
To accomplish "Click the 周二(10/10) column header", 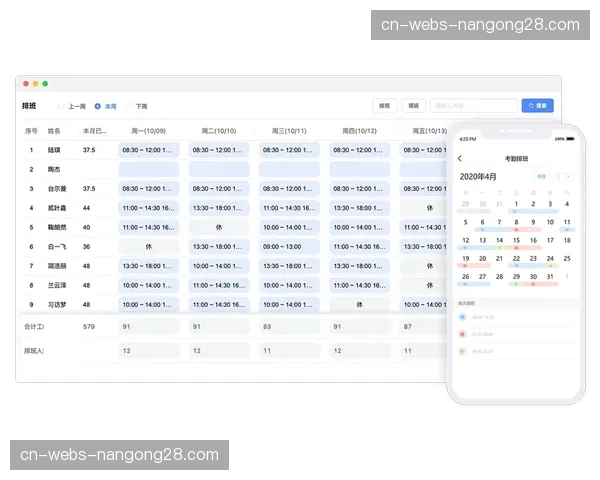I will (x=218, y=131).
